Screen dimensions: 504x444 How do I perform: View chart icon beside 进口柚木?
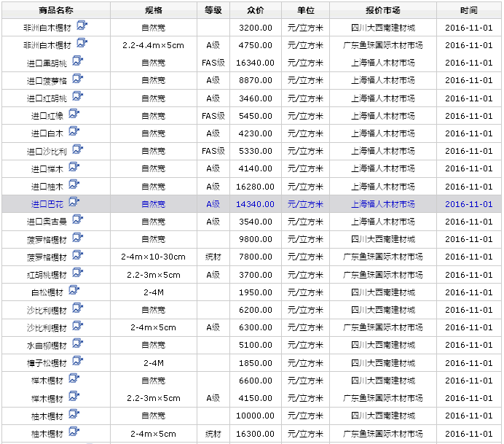click(x=74, y=185)
